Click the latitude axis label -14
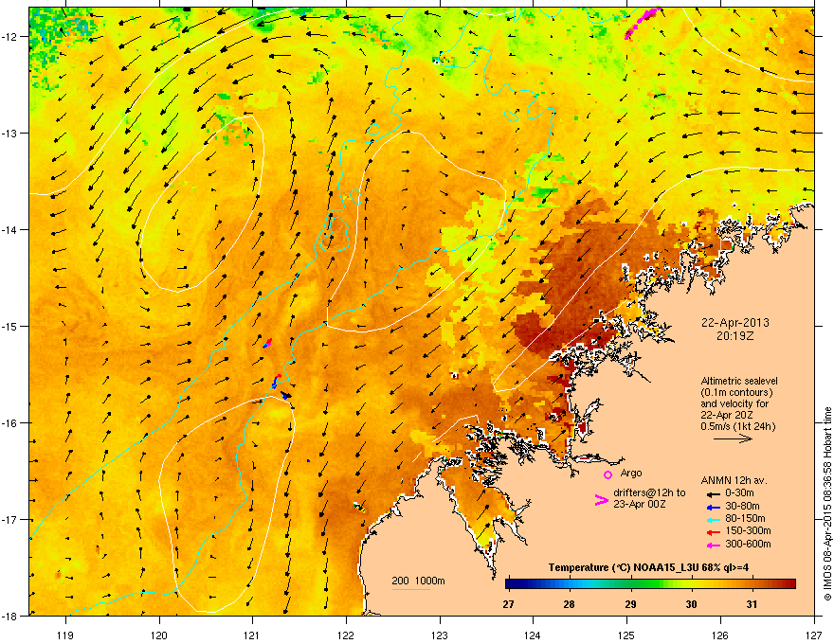834x644 pixels. (10, 230)
